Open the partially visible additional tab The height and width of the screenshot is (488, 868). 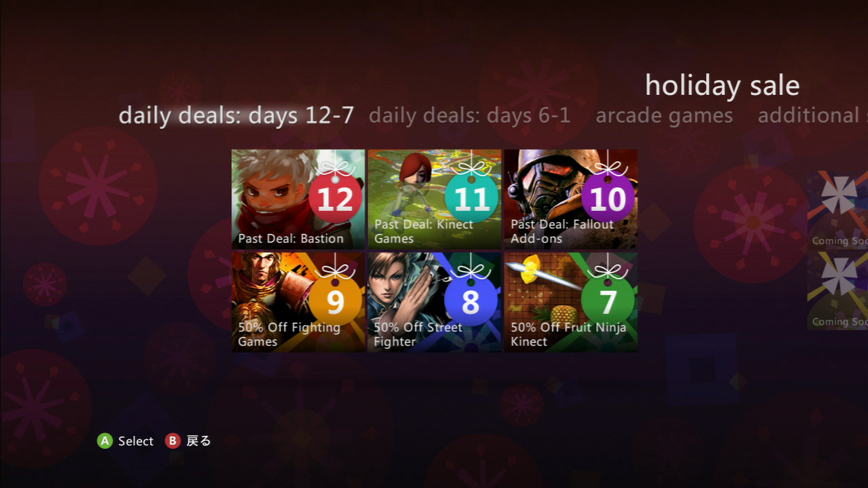[812, 115]
